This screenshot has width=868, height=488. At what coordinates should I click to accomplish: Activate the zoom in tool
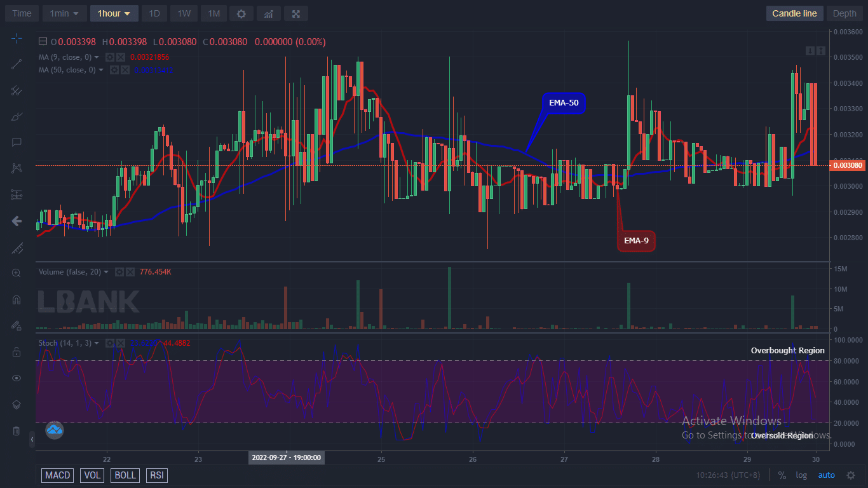click(17, 273)
